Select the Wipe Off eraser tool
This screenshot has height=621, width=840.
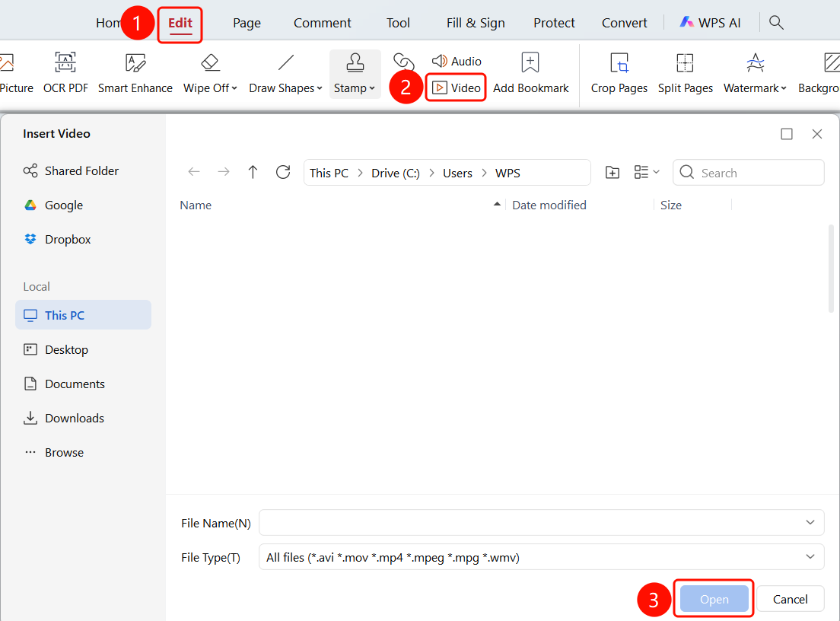210,73
